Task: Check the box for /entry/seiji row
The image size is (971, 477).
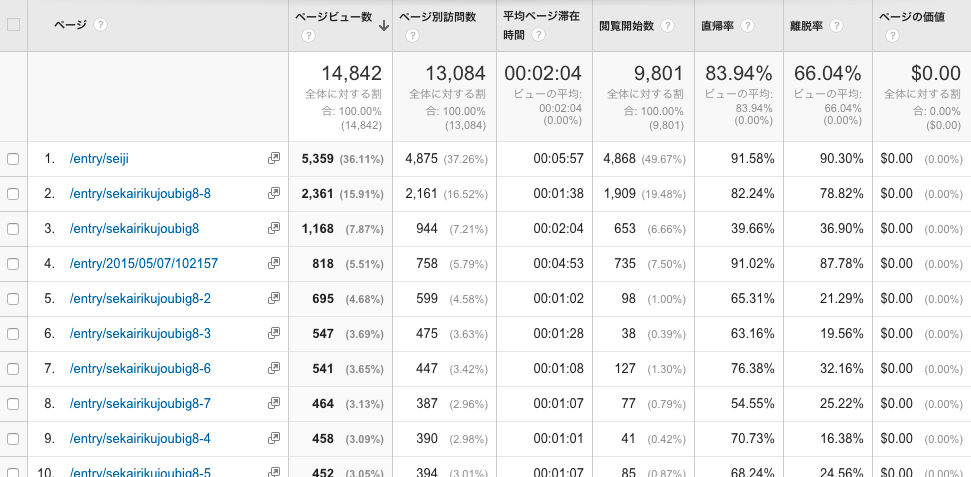Action: 13,159
